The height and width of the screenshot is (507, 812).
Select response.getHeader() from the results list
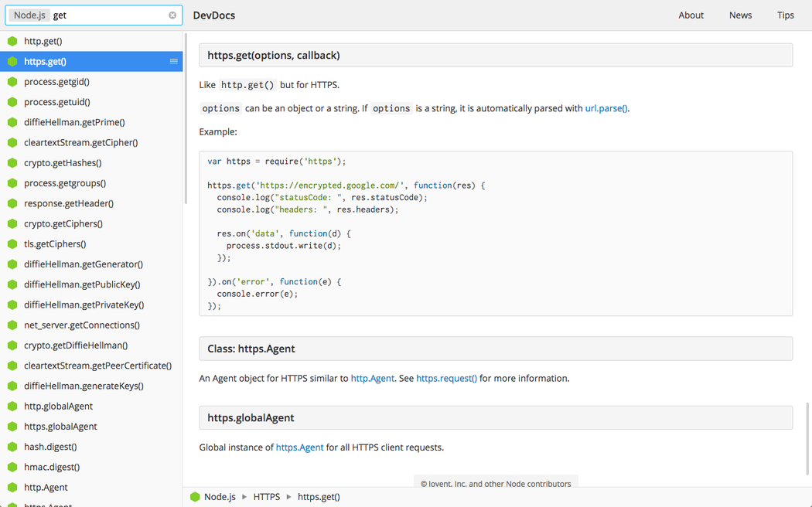(x=69, y=203)
